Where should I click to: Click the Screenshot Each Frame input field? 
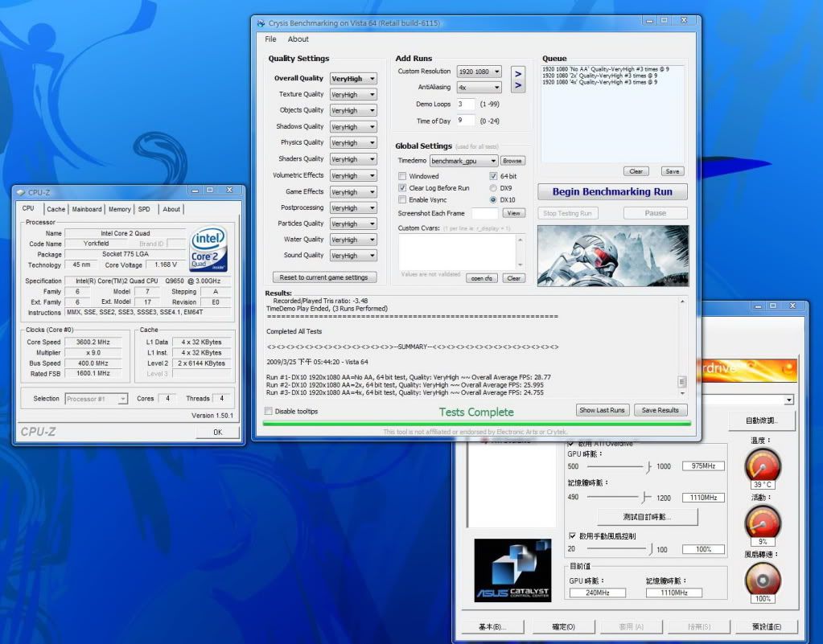coord(484,213)
